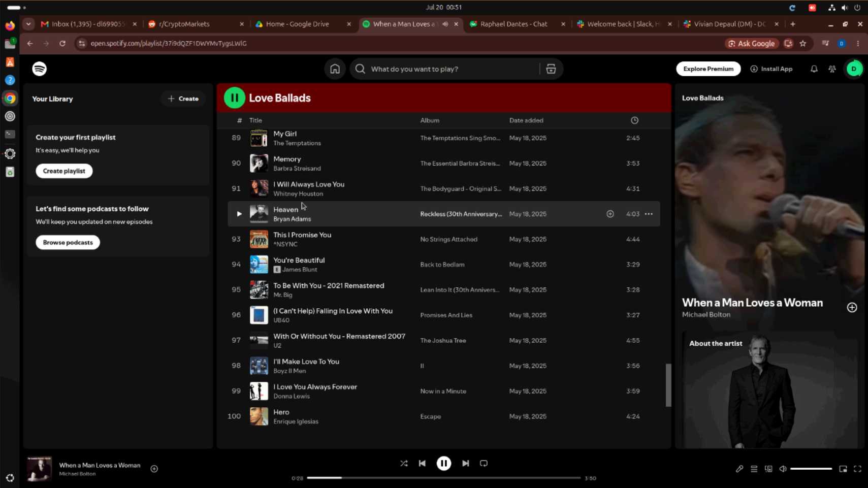Pause Love Ballads with the green button

(x=234, y=98)
